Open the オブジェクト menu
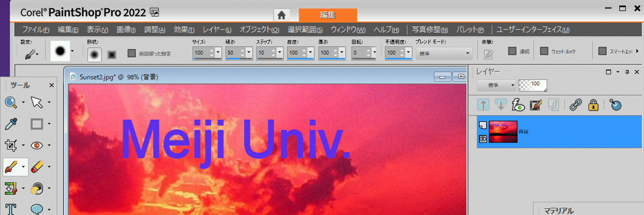The height and width of the screenshot is (215, 644). tap(259, 29)
